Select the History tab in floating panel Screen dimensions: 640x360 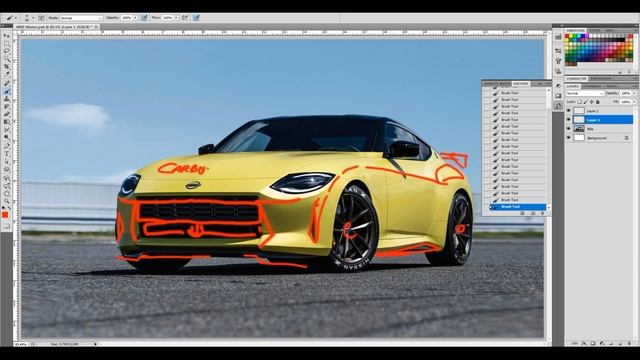pyautogui.click(x=521, y=84)
